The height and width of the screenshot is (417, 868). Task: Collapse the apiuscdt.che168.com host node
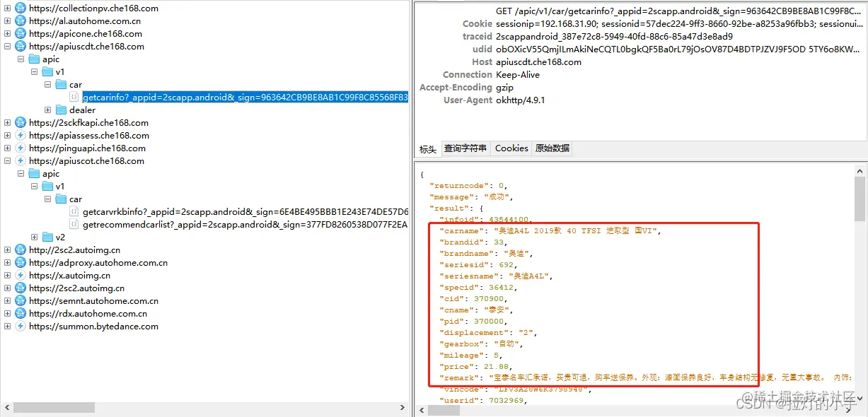(x=7, y=47)
